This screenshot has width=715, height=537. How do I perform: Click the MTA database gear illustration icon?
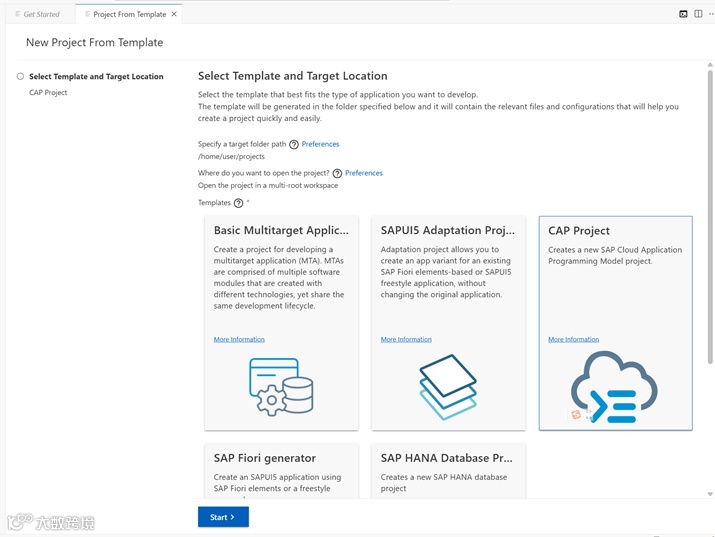(x=281, y=387)
